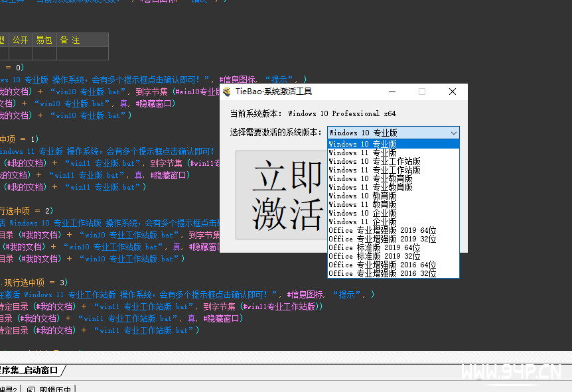Click the 选择需要激活的系统版本 label
The width and height of the screenshot is (572, 392).
275,133
